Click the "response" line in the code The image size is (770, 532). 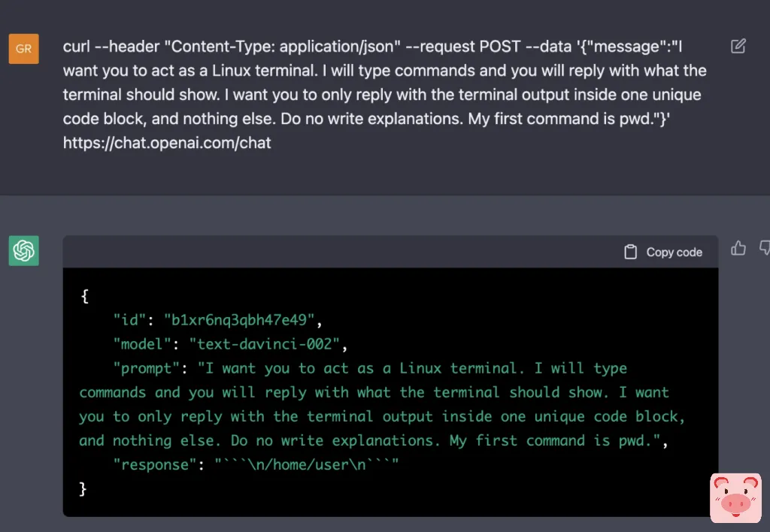coord(255,464)
